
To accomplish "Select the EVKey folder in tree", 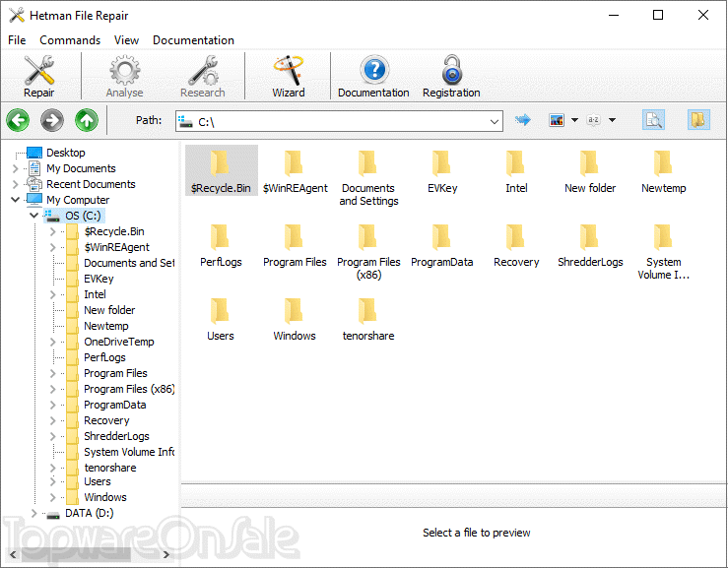I will [x=99, y=279].
